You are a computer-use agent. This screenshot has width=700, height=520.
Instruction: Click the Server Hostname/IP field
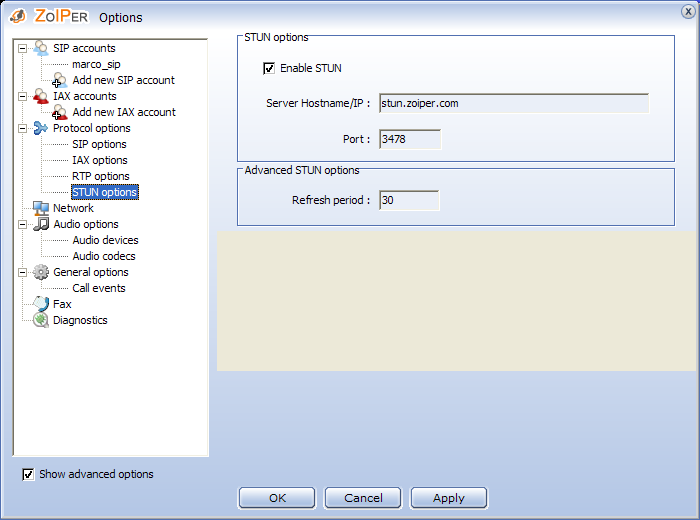pos(514,103)
